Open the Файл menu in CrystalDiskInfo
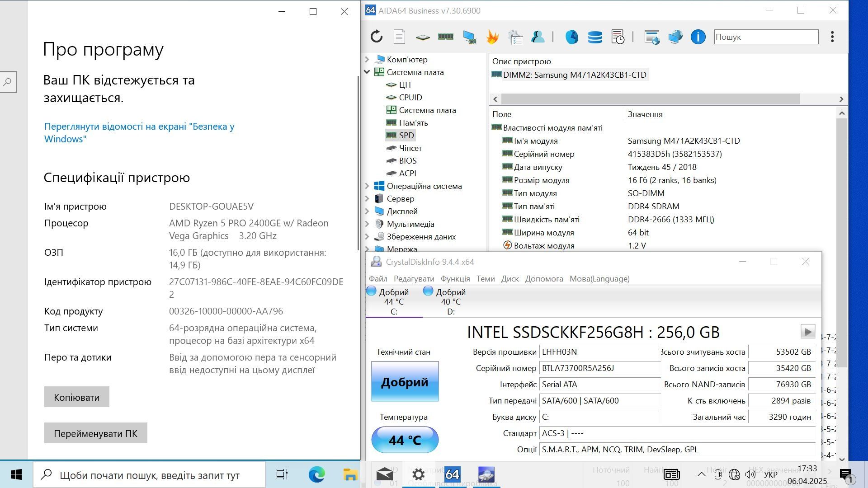Image resolution: width=868 pixels, height=488 pixels. click(x=378, y=279)
